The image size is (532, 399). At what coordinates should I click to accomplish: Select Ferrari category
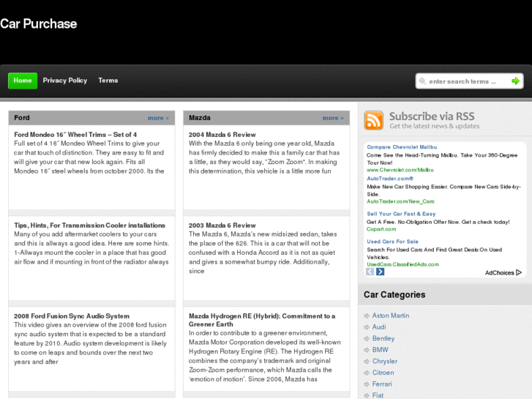pyautogui.click(x=382, y=384)
